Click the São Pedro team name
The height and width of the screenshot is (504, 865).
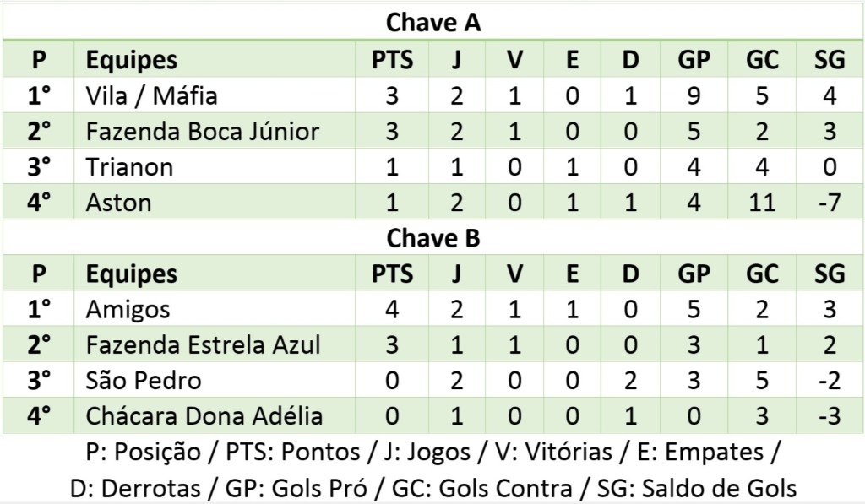point(144,381)
